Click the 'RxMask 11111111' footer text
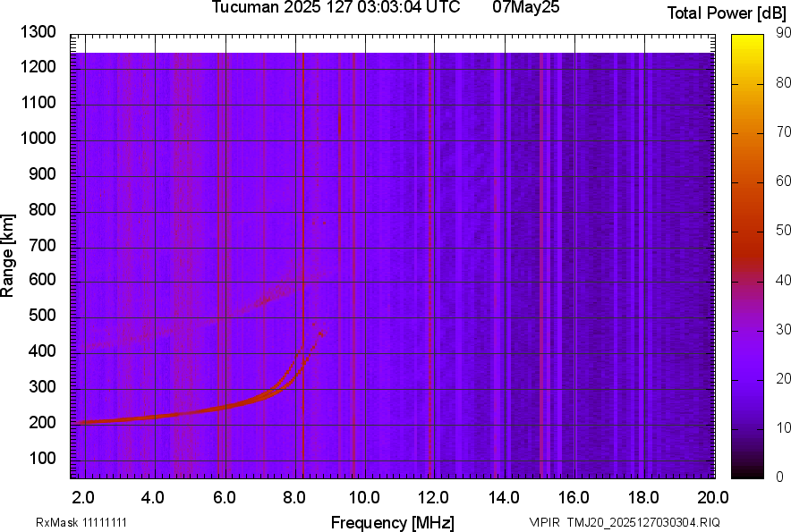 pyautogui.click(x=81, y=522)
